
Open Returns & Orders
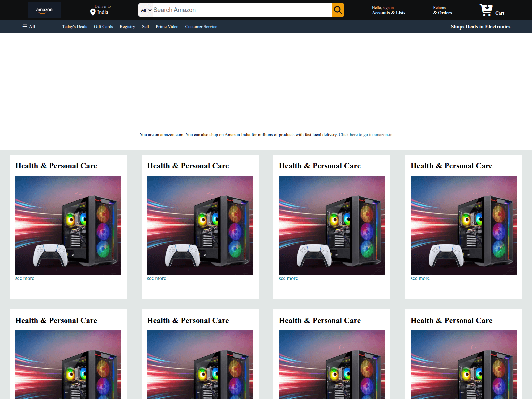coord(442,10)
